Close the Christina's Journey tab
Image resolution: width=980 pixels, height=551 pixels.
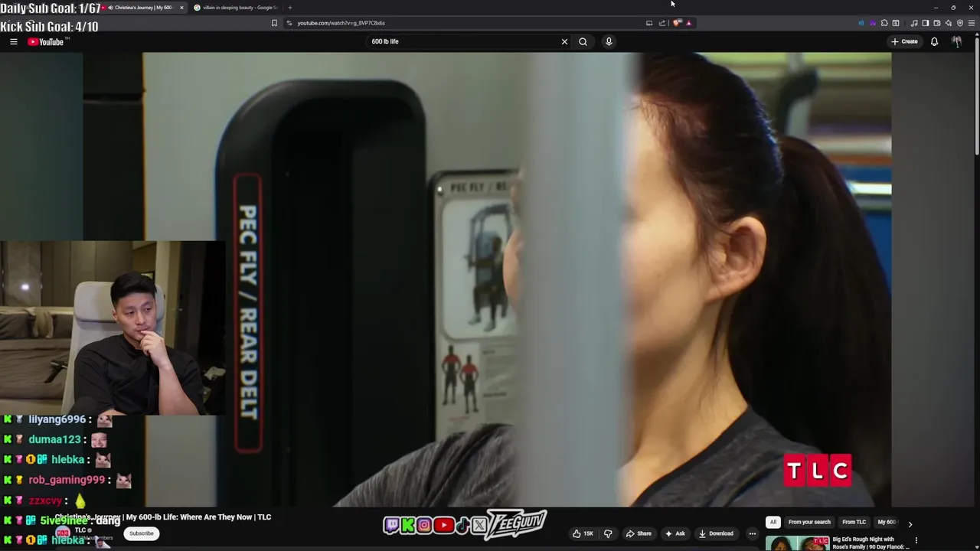(181, 8)
